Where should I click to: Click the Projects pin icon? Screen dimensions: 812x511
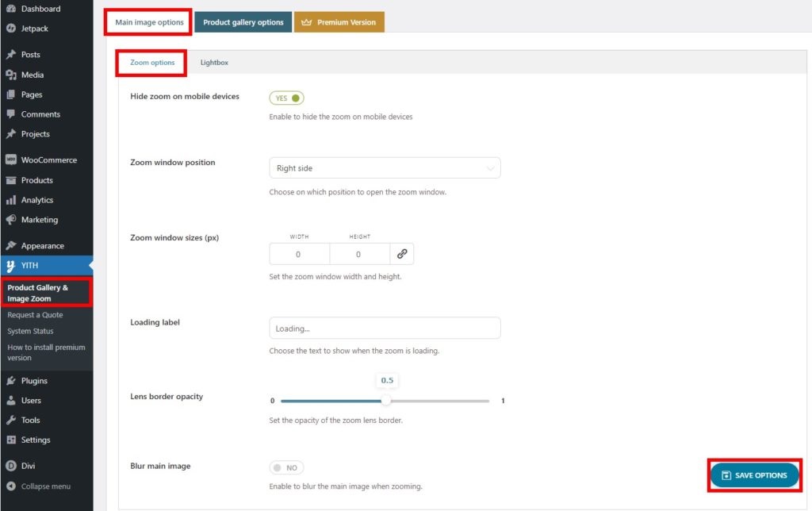11,134
